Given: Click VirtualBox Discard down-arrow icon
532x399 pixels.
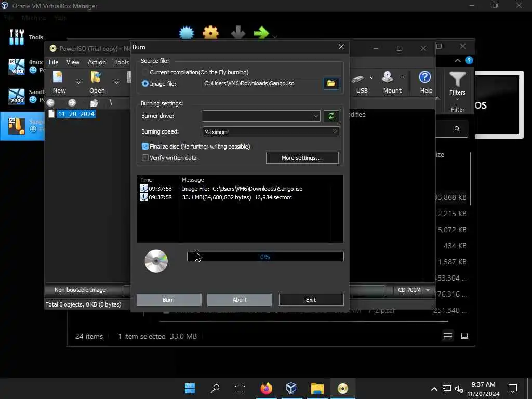Looking at the screenshot, I should pos(238,33).
